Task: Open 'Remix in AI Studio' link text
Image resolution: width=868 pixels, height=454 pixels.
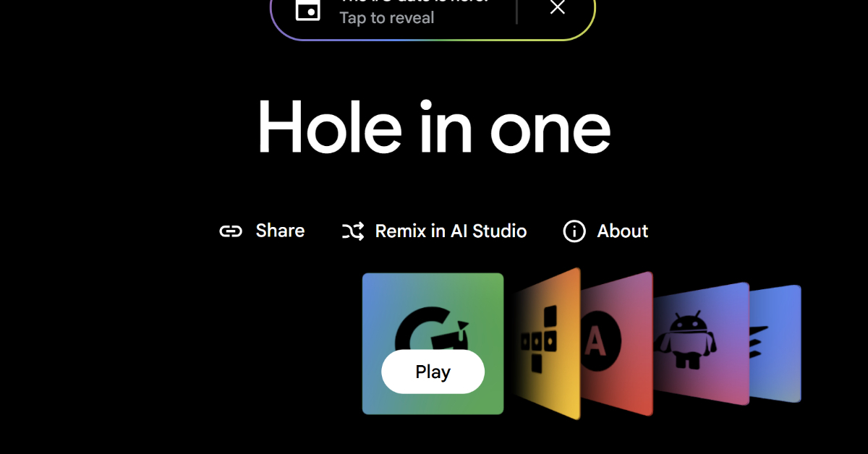Action: tap(451, 231)
